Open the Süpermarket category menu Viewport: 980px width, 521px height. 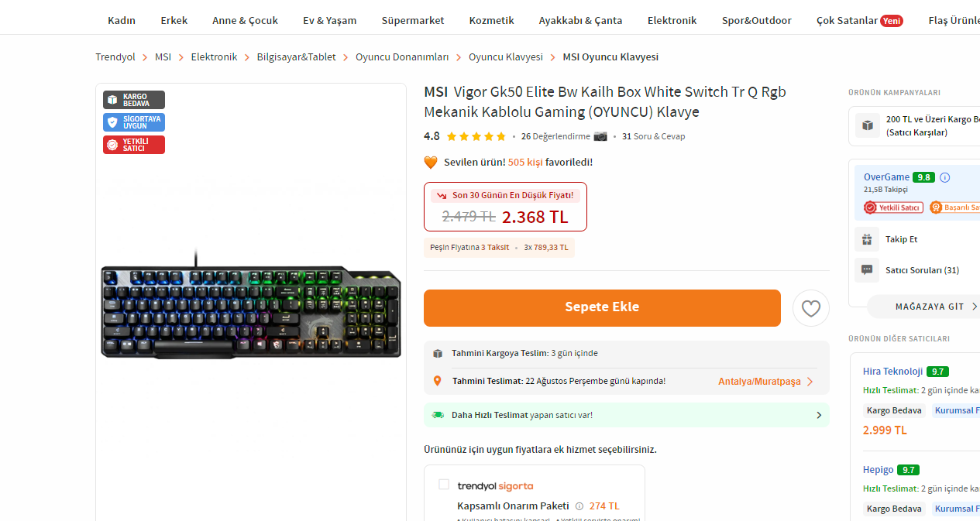[413, 20]
